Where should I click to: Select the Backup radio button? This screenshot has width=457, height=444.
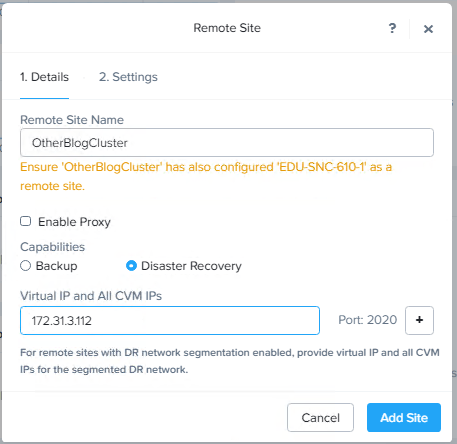click(x=26, y=266)
